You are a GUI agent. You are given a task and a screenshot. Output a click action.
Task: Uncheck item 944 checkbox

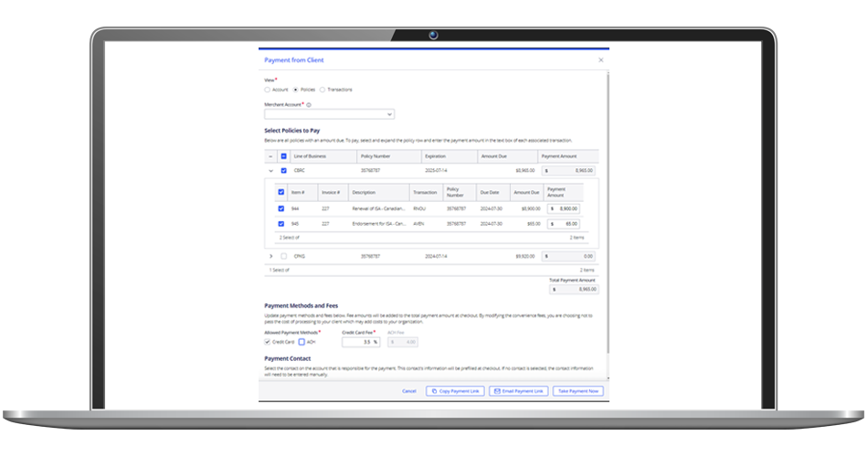(x=281, y=208)
